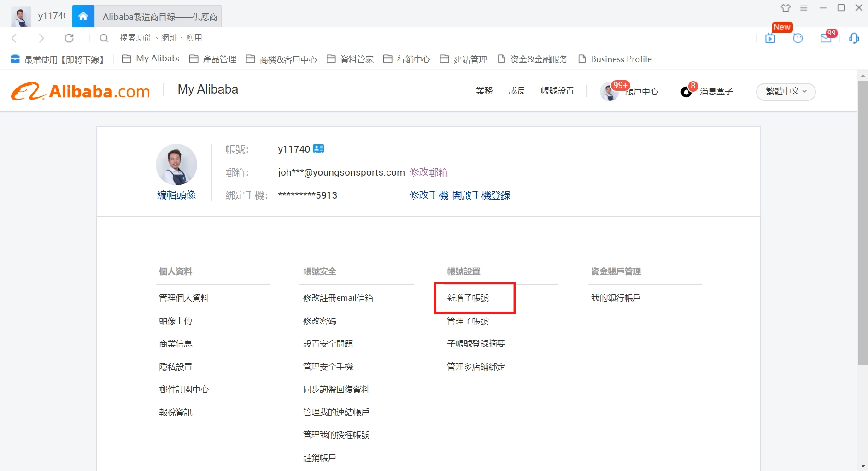The height and width of the screenshot is (471, 868).
Task: Click the 修改郵箱 link
Action: coord(428,172)
